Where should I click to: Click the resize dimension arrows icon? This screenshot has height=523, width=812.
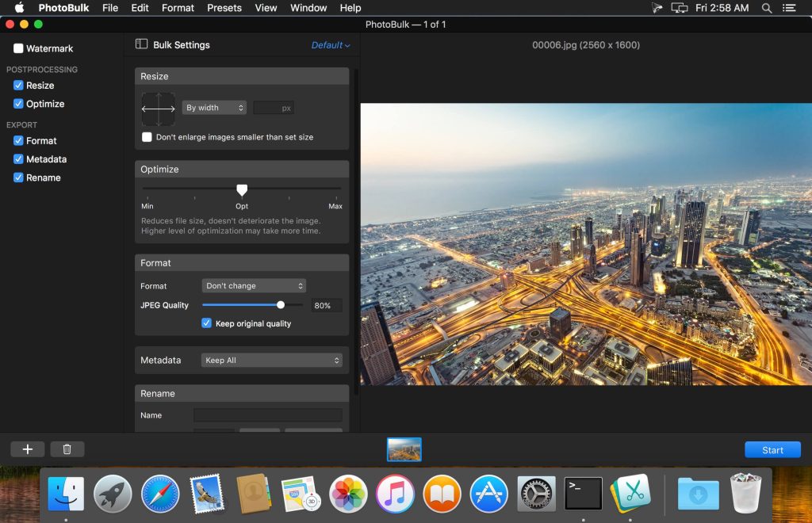[x=158, y=109]
